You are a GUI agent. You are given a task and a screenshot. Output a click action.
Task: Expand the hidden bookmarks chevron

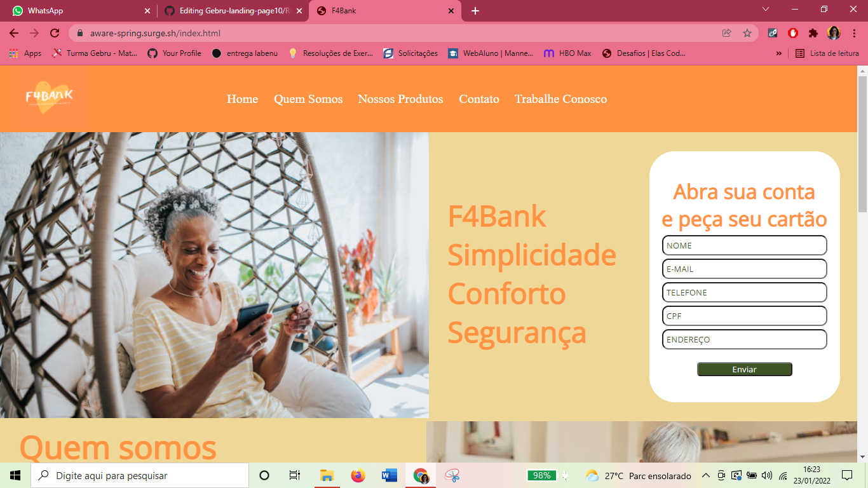tap(779, 53)
